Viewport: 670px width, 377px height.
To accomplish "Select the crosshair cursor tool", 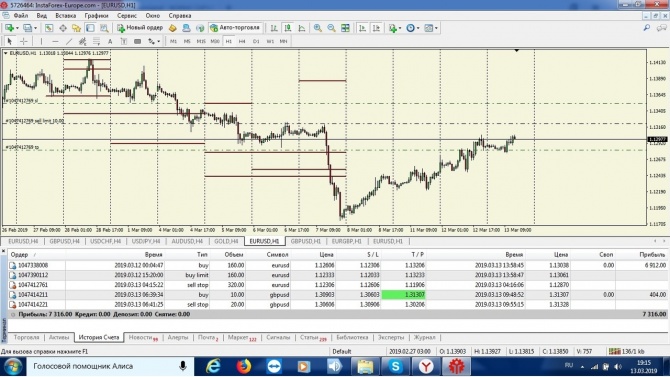I will pyautogui.click(x=24, y=41).
